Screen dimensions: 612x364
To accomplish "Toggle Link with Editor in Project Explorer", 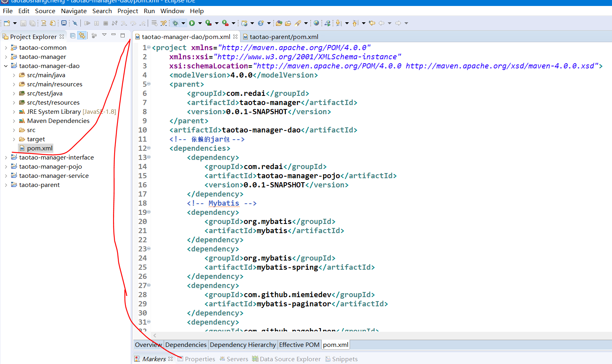I will 82,36.
